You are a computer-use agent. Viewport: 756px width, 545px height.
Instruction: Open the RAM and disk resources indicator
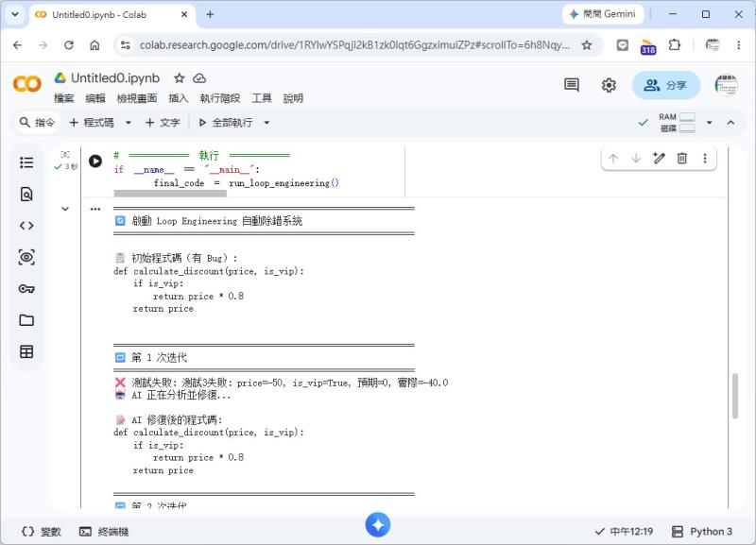click(x=677, y=123)
